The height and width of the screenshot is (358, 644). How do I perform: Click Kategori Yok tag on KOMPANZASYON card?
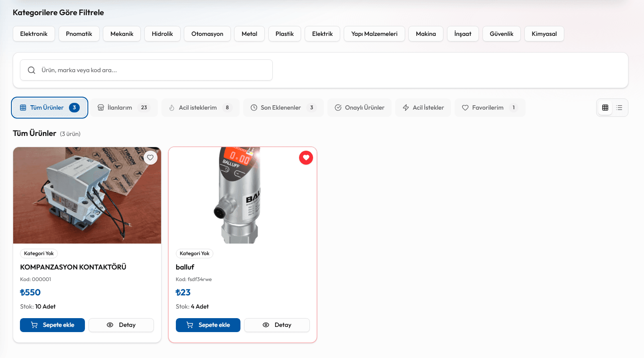39,254
